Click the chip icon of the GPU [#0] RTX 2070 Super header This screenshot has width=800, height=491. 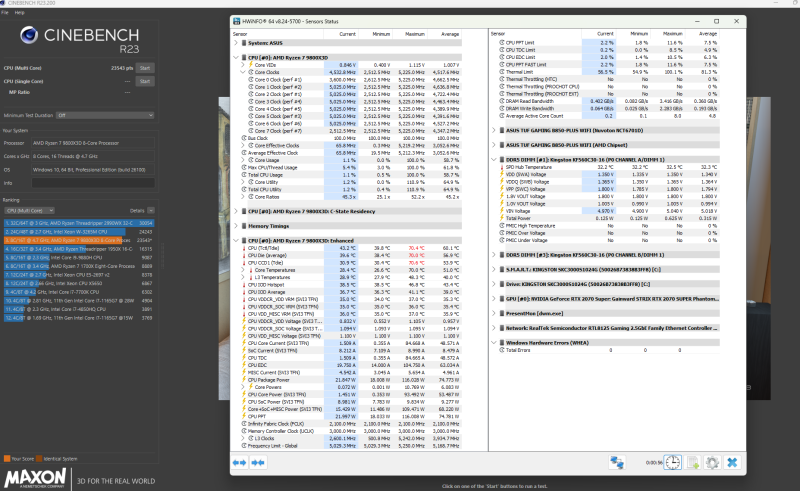click(x=502, y=299)
